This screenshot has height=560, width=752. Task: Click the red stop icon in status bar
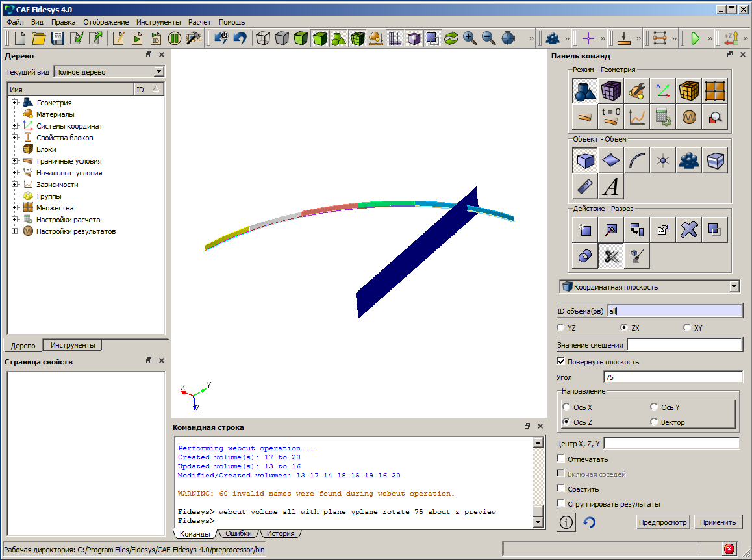point(729,549)
